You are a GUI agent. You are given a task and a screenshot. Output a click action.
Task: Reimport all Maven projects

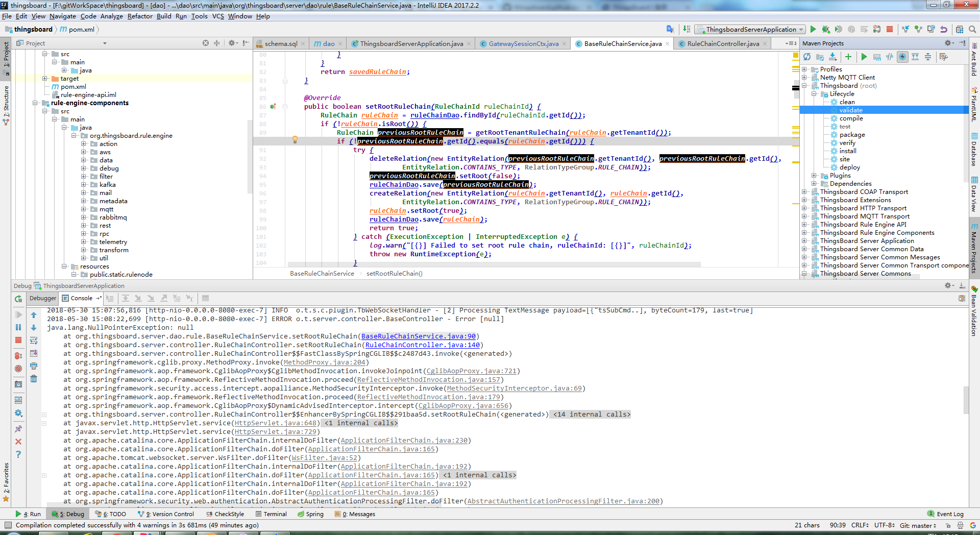coord(808,57)
